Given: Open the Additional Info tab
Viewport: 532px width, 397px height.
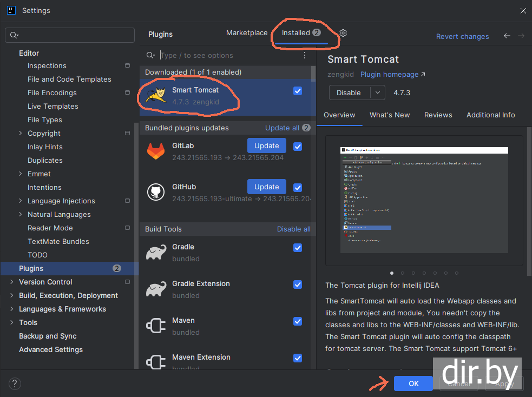Looking at the screenshot, I should pos(491,115).
